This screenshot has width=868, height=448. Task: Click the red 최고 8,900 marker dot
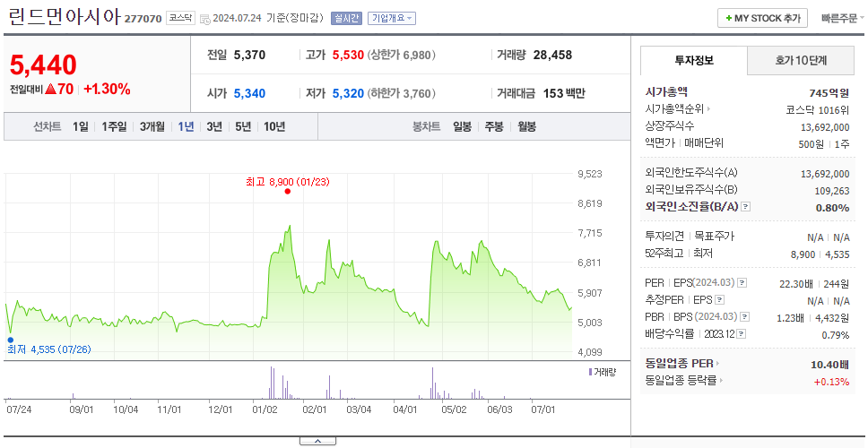[287, 192]
